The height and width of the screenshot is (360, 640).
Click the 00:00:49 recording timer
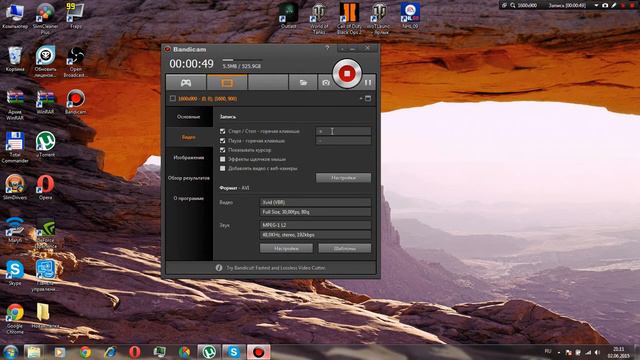tap(191, 64)
